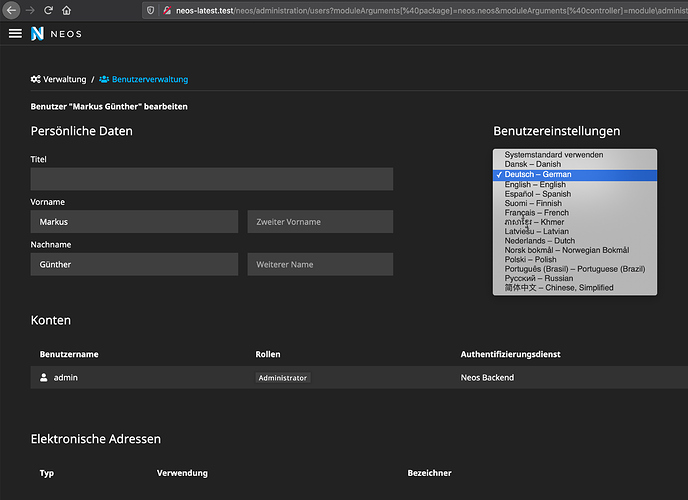Image resolution: width=688 pixels, height=500 pixels.
Task: Click the browser forward arrow
Action: click(30, 10)
